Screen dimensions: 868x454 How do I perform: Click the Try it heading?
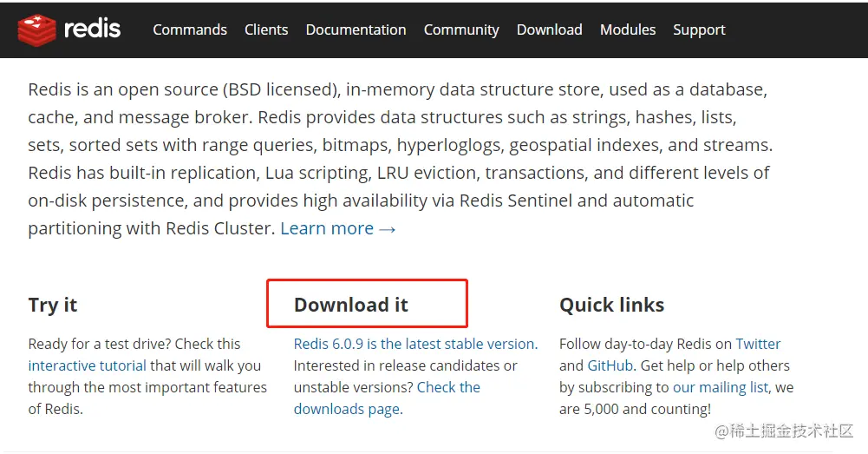pyautogui.click(x=53, y=305)
